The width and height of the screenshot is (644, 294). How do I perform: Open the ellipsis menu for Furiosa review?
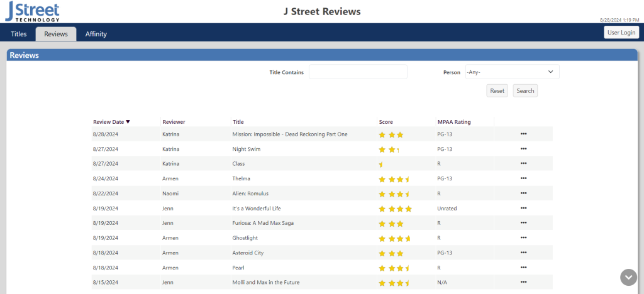coord(523,222)
